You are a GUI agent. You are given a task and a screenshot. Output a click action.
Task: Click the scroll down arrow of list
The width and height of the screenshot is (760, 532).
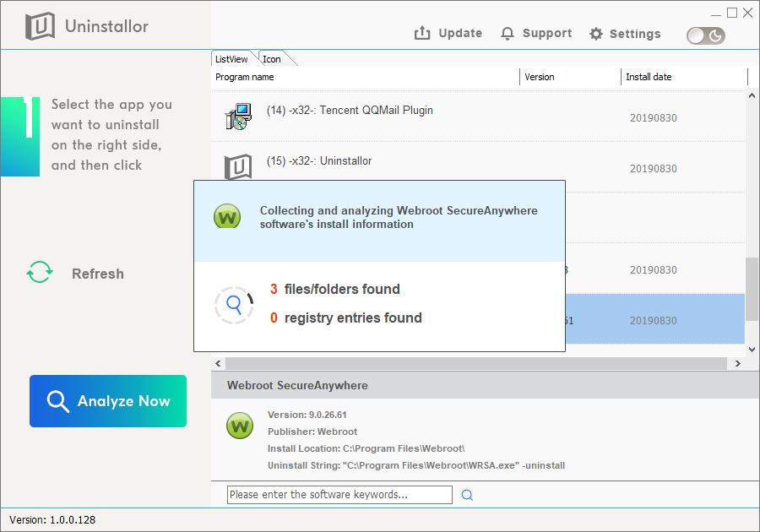tap(752, 350)
